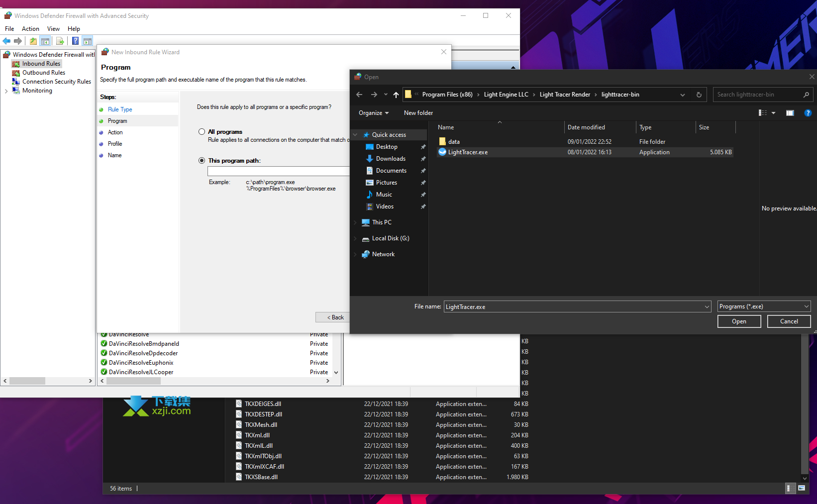
Task: Select the All programs radio button
Action: 202,132
